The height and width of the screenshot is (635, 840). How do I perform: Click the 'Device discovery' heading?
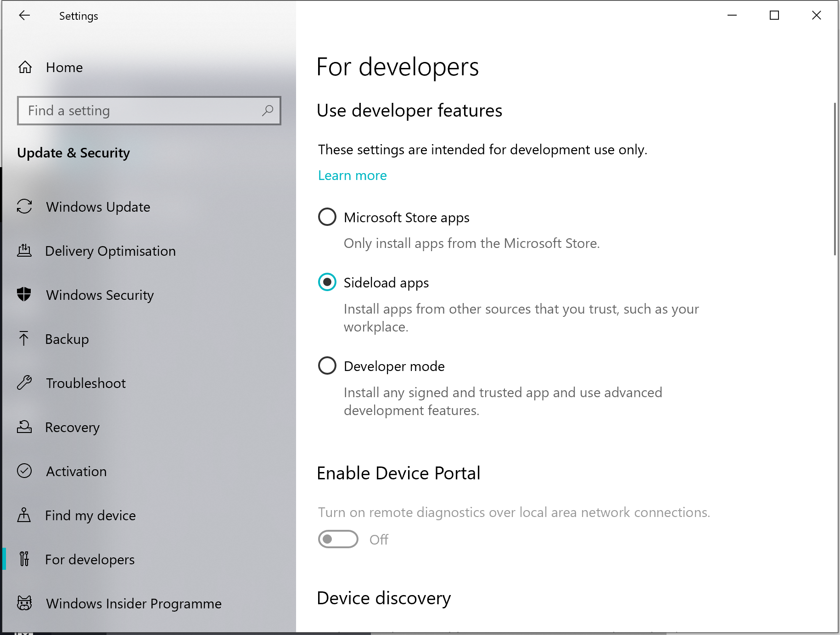(384, 598)
